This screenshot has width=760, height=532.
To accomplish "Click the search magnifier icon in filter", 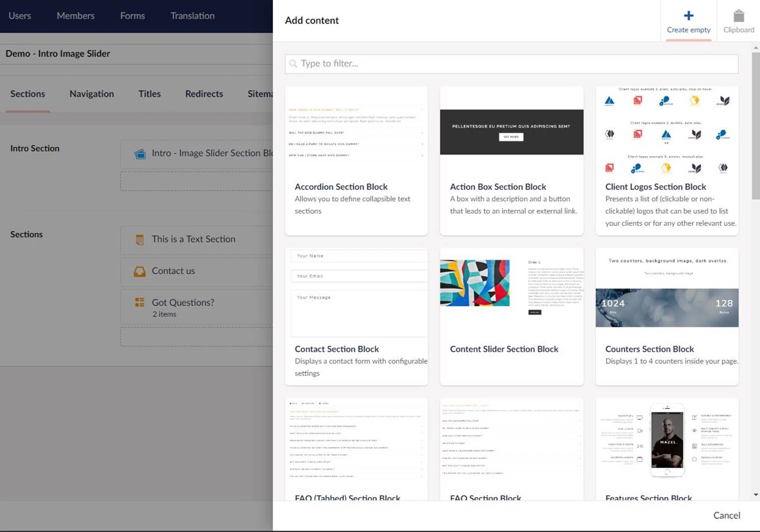I will coord(293,64).
